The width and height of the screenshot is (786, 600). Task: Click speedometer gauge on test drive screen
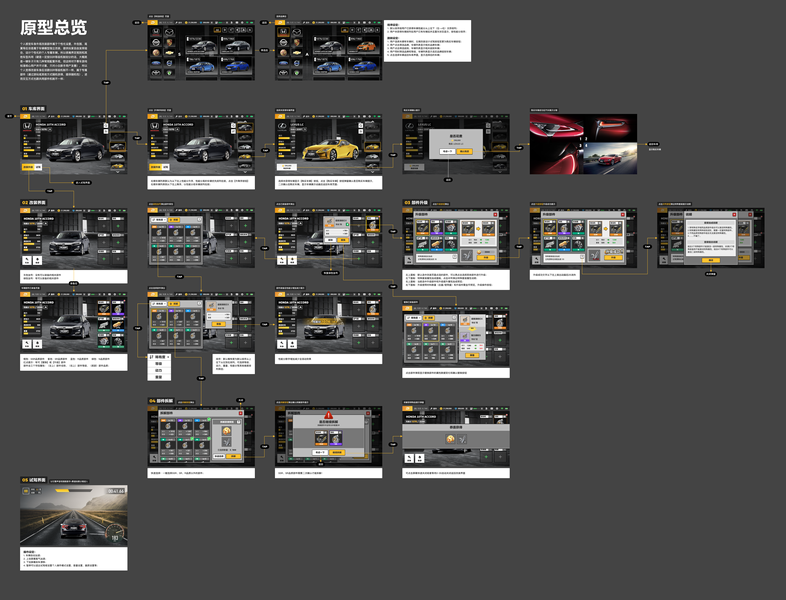pyautogui.click(x=116, y=532)
